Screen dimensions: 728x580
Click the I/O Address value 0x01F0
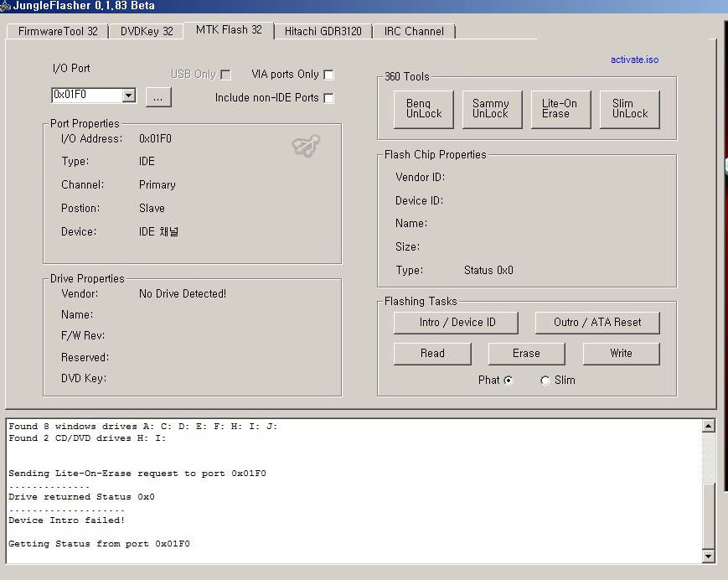155,139
